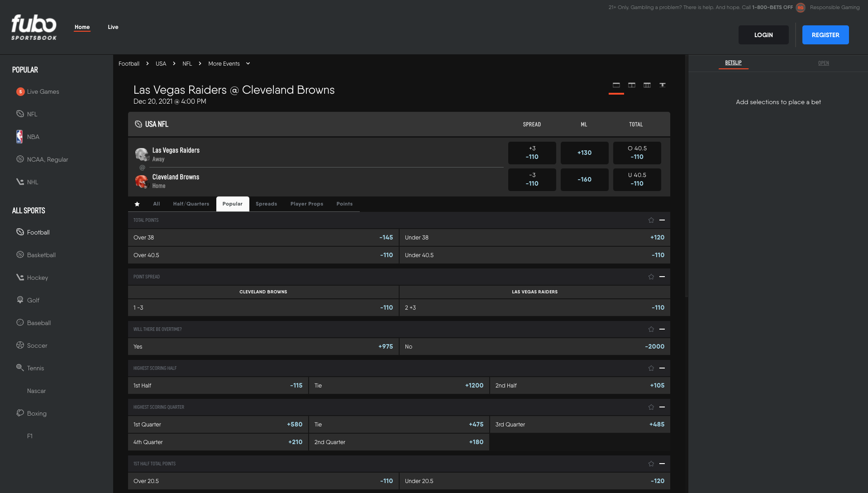The width and height of the screenshot is (868, 493).
Task: Switch to the Player Props tab
Action: click(306, 204)
